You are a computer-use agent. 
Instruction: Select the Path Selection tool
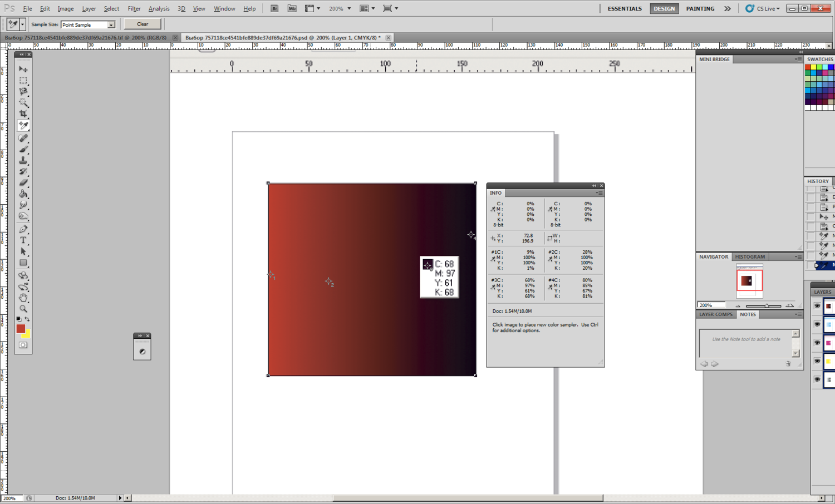coord(23,251)
